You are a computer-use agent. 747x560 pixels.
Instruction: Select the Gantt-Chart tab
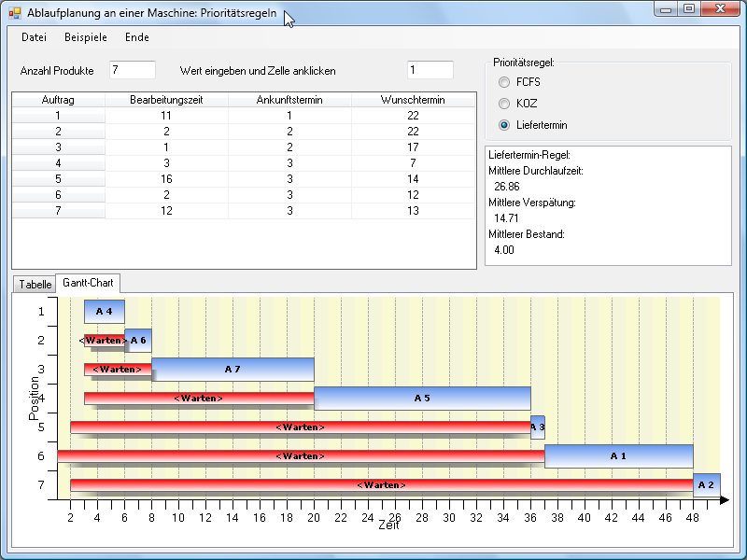point(89,283)
